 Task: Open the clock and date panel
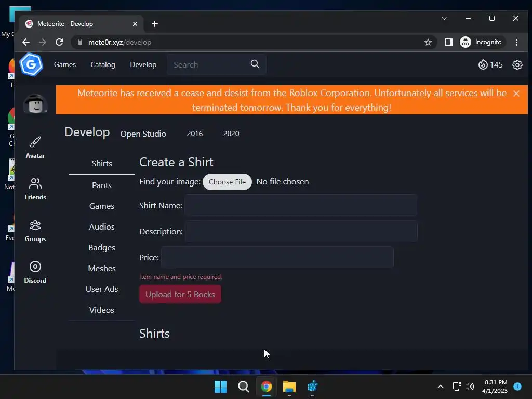[x=495, y=387]
